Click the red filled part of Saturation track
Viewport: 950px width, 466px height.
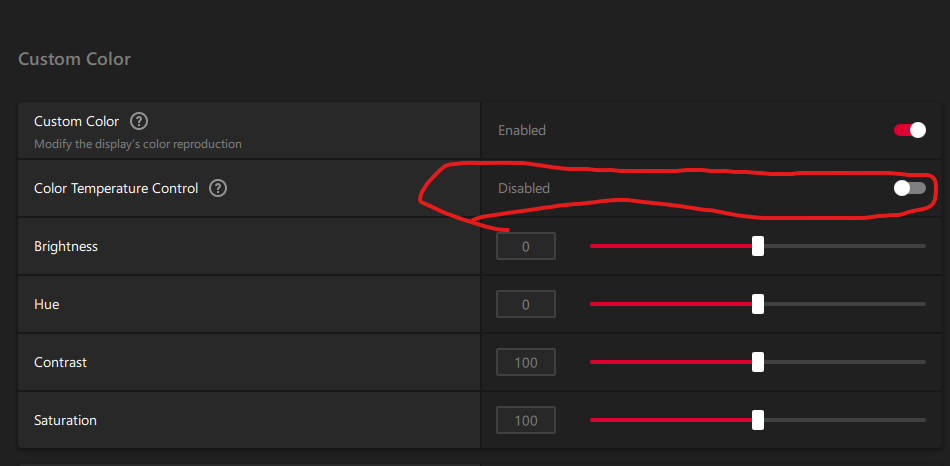coord(671,420)
